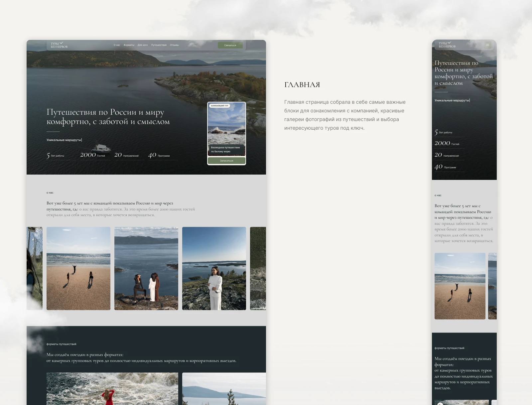Select Для кого in the top navigation
Viewport: 532px width, 405px height.
click(x=143, y=45)
